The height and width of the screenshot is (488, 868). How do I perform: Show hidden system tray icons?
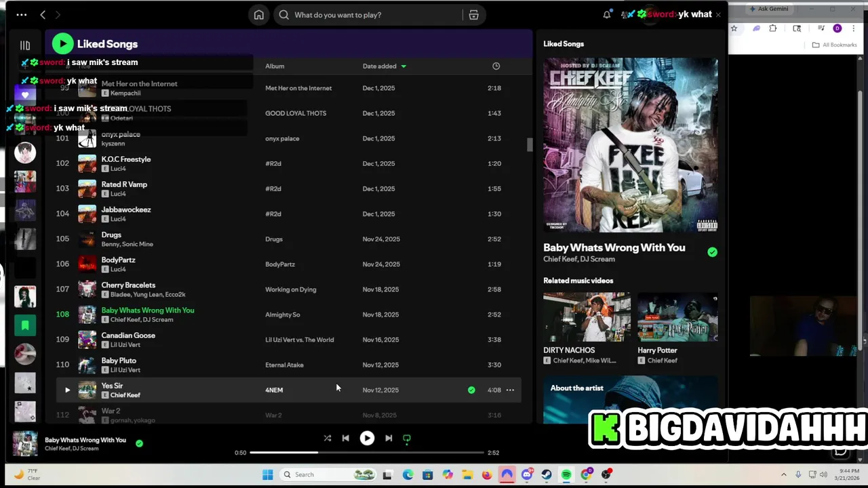784,474
